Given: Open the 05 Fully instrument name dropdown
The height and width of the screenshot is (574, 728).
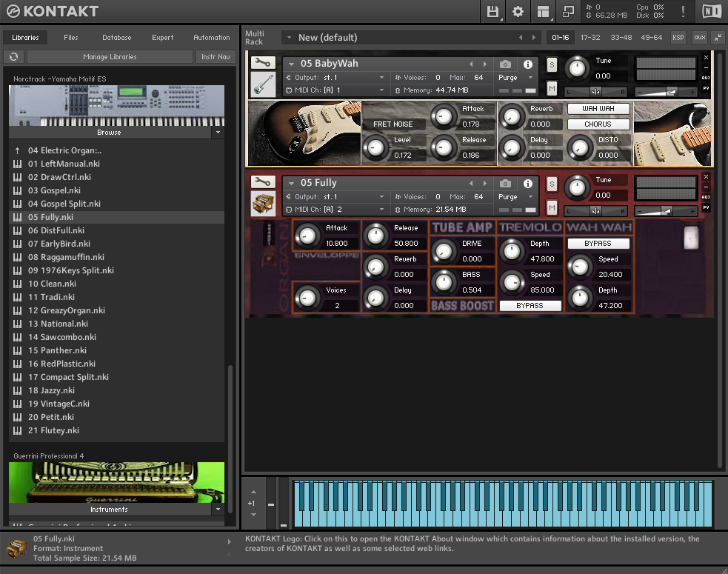Looking at the screenshot, I should click(291, 184).
